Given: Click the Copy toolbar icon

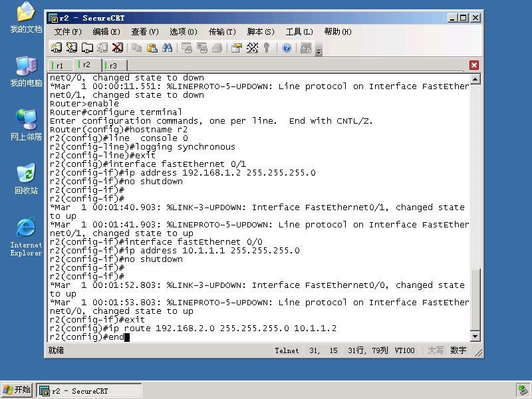Looking at the screenshot, I should [137, 48].
